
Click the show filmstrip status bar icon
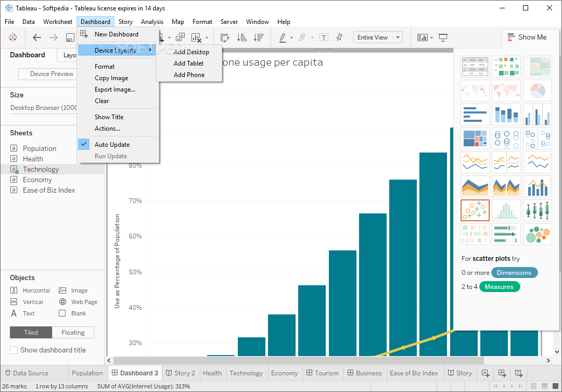tap(544, 386)
